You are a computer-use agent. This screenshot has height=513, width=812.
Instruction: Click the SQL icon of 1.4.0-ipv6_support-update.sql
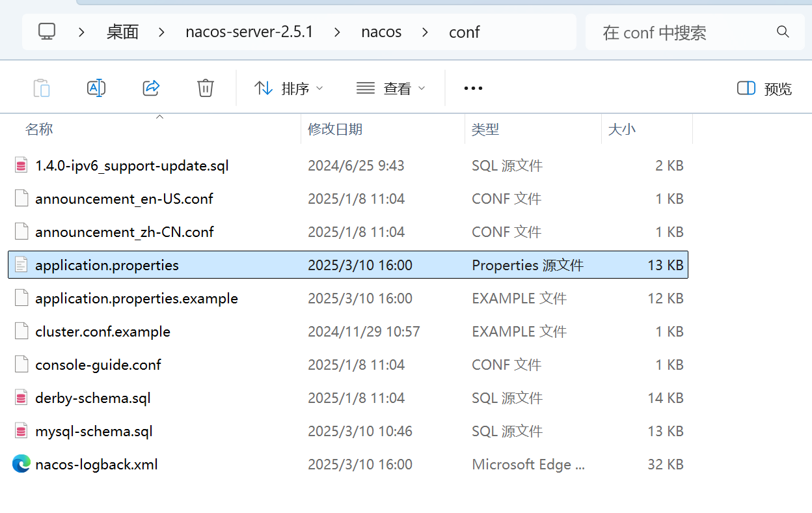(21, 165)
